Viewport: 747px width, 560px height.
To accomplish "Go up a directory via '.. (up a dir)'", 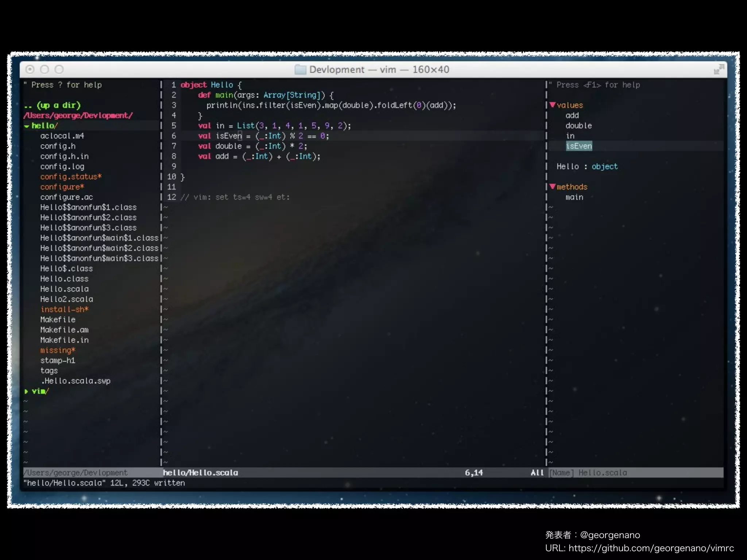I will [52, 105].
